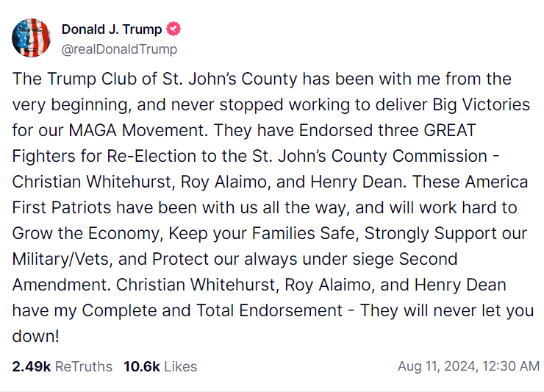This screenshot has width=544, height=392.
Task: Click the red verified badge
Action: pyautogui.click(x=174, y=29)
